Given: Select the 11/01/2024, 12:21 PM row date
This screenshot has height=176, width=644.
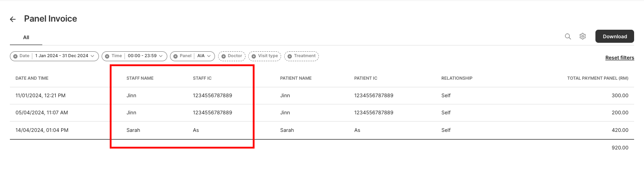Looking at the screenshot, I should click(x=40, y=95).
